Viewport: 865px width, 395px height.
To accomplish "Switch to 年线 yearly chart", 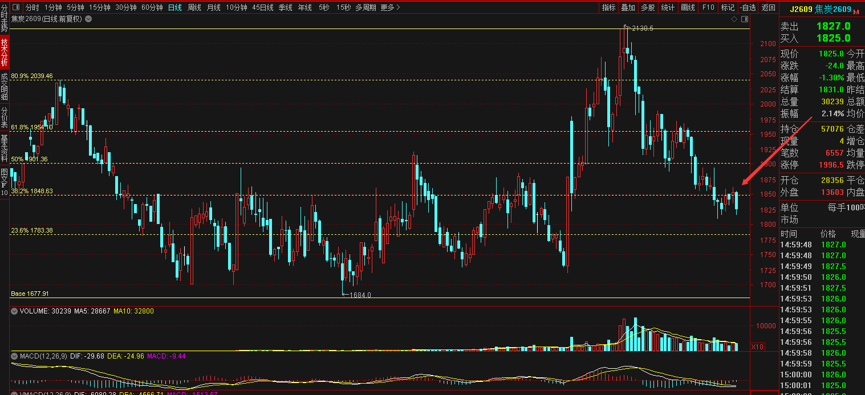I will (305, 8).
